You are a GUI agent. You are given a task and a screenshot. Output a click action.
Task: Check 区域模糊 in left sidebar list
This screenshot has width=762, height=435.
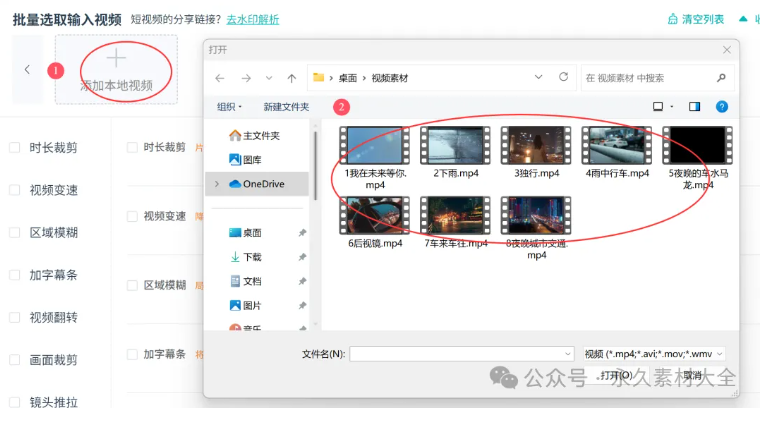click(15, 232)
